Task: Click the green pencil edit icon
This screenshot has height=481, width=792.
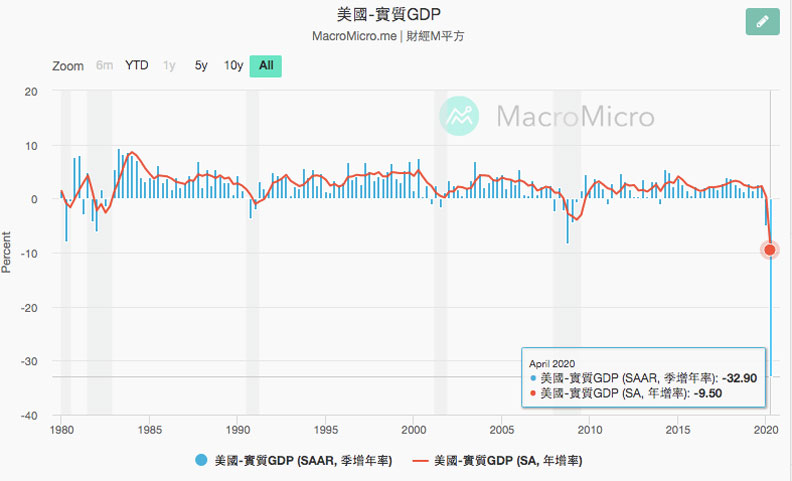Action: click(762, 22)
